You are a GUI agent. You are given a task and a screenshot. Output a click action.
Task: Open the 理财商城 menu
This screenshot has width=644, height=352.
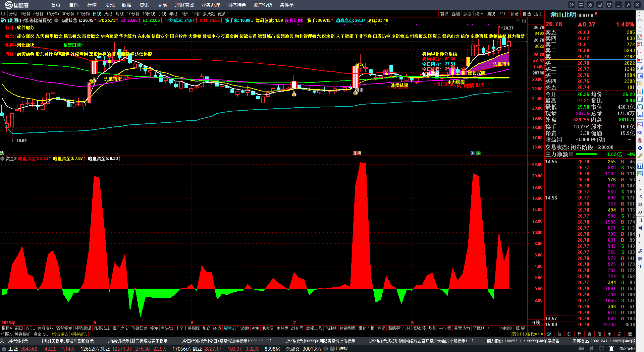(x=184, y=5)
